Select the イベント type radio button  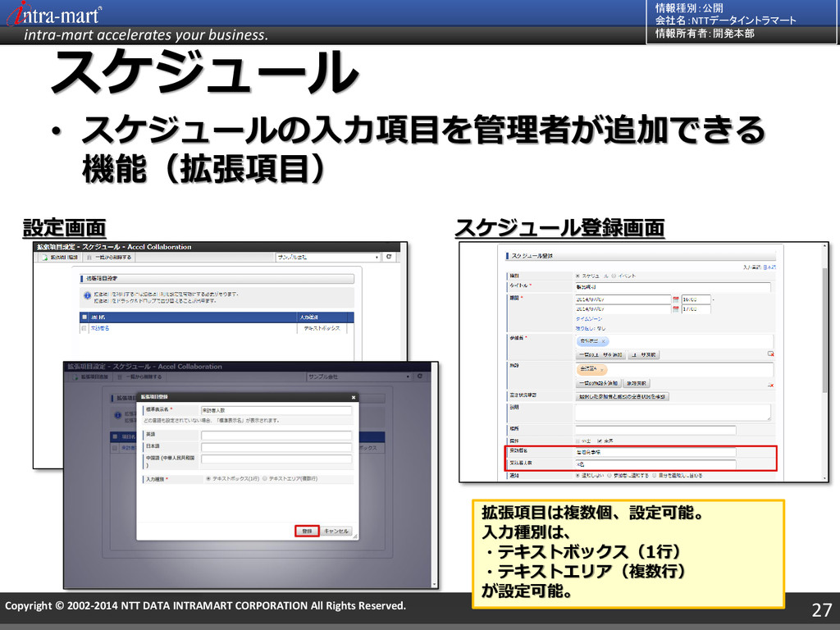pyautogui.click(x=614, y=276)
